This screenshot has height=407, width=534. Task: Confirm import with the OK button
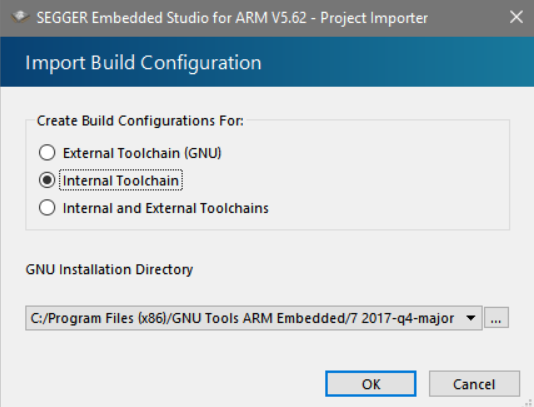(371, 384)
